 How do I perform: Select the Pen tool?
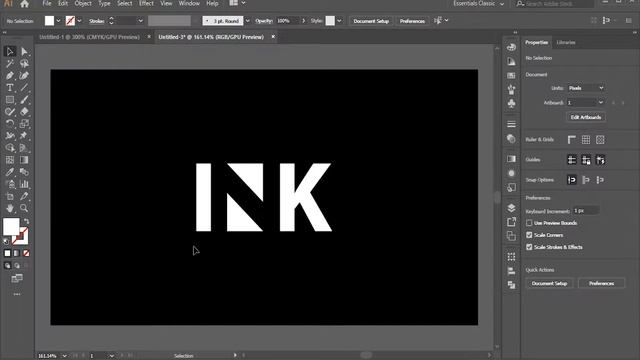pyautogui.click(x=10, y=76)
